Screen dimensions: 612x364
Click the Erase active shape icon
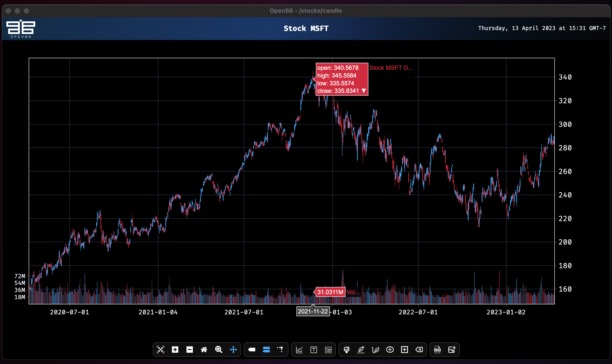[419, 349]
